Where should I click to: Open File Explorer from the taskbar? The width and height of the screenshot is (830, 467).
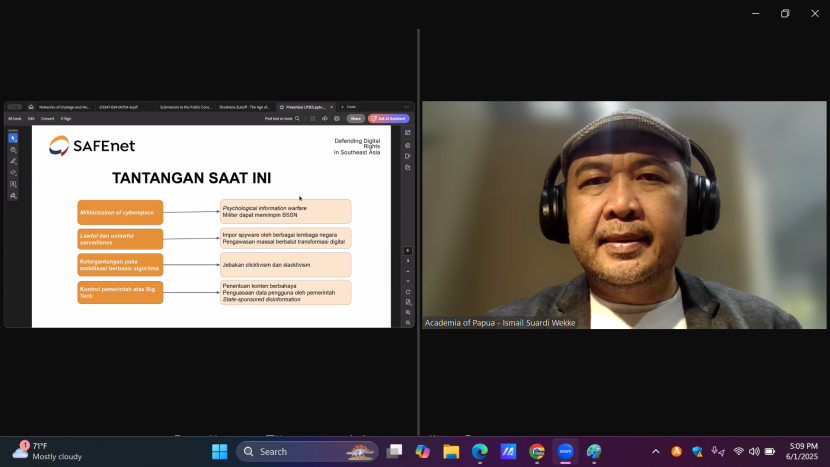[x=451, y=452]
